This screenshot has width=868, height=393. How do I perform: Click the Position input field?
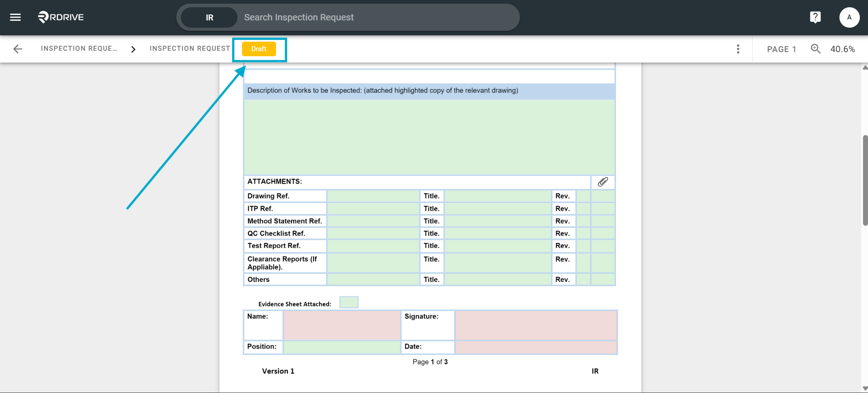click(342, 347)
